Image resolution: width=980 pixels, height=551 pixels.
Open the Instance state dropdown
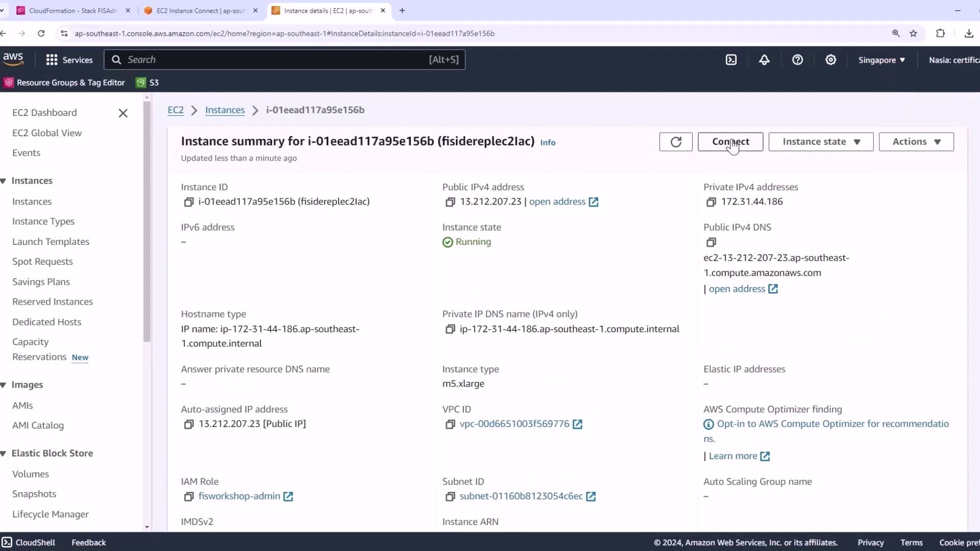click(821, 142)
